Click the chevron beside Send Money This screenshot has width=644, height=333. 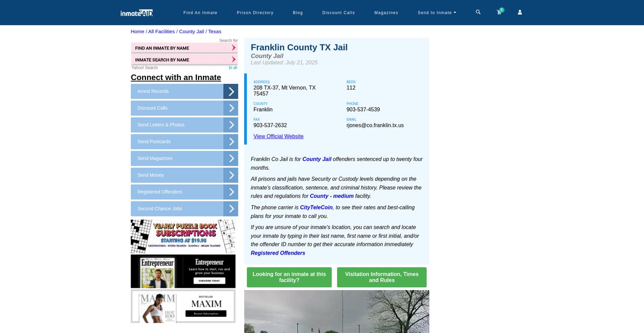pos(231,175)
